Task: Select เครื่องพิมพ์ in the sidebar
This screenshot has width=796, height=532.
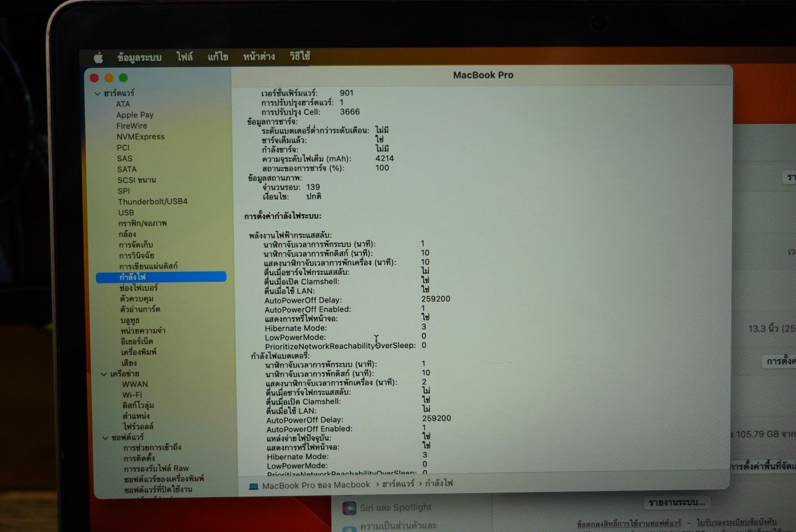Action: point(139,352)
